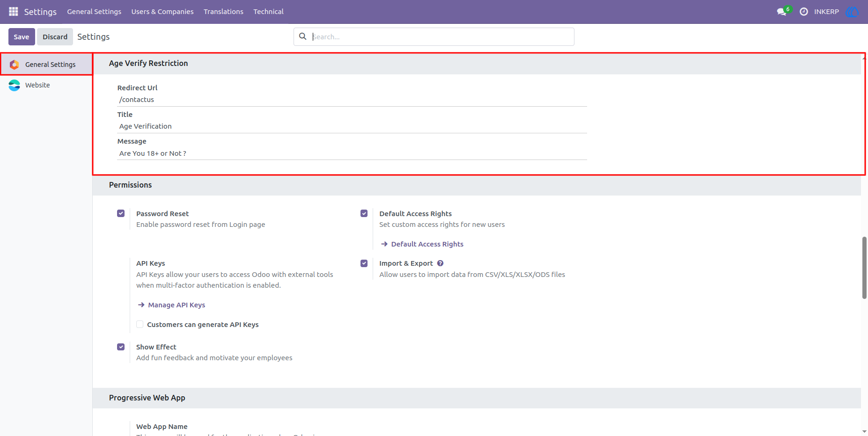Open the conversations chat icon

point(781,12)
